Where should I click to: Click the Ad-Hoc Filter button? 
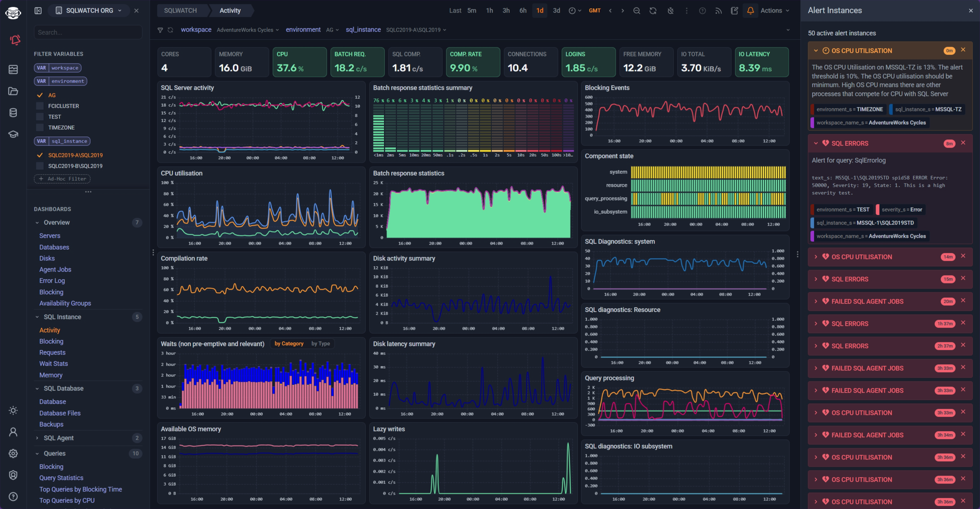point(62,179)
